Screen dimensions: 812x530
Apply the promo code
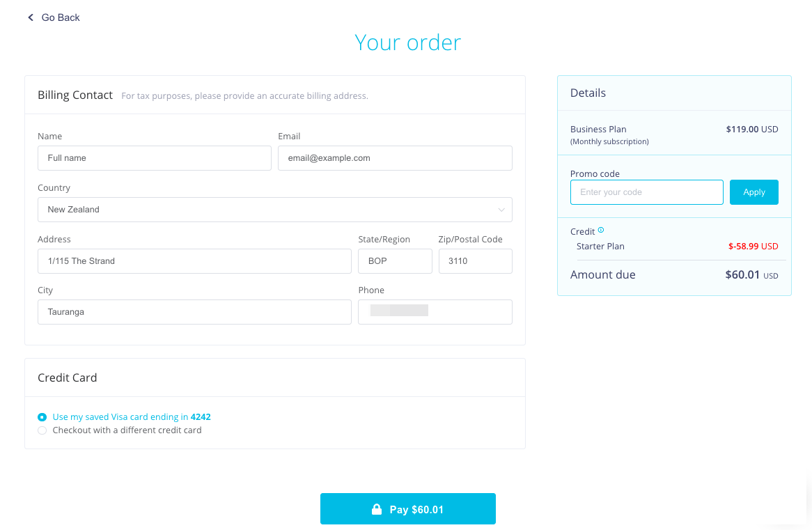tap(754, 192)
